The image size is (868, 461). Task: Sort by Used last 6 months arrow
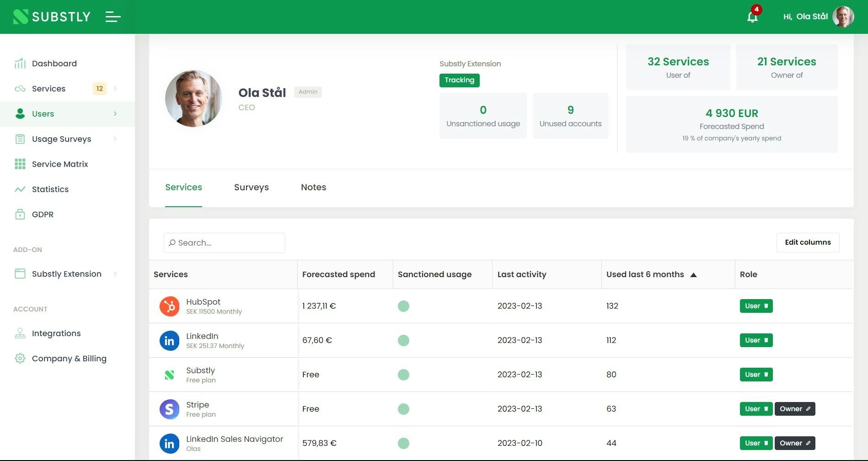[x=693, y=275]
